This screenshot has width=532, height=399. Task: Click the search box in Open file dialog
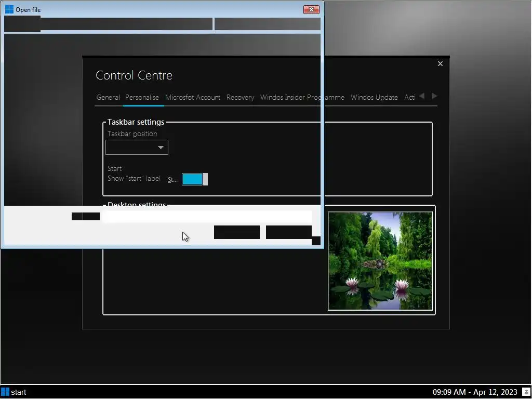268,24
